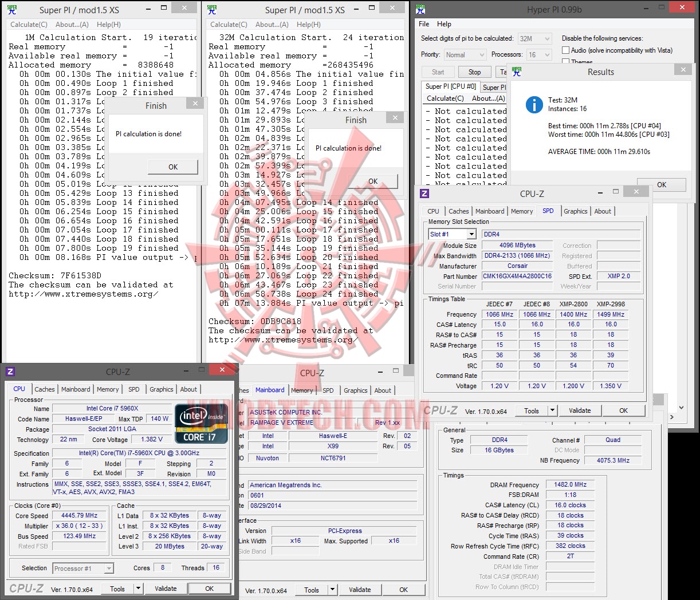
Task: Open About...(A) menu in 1M Super PI window
Action: 72,25
